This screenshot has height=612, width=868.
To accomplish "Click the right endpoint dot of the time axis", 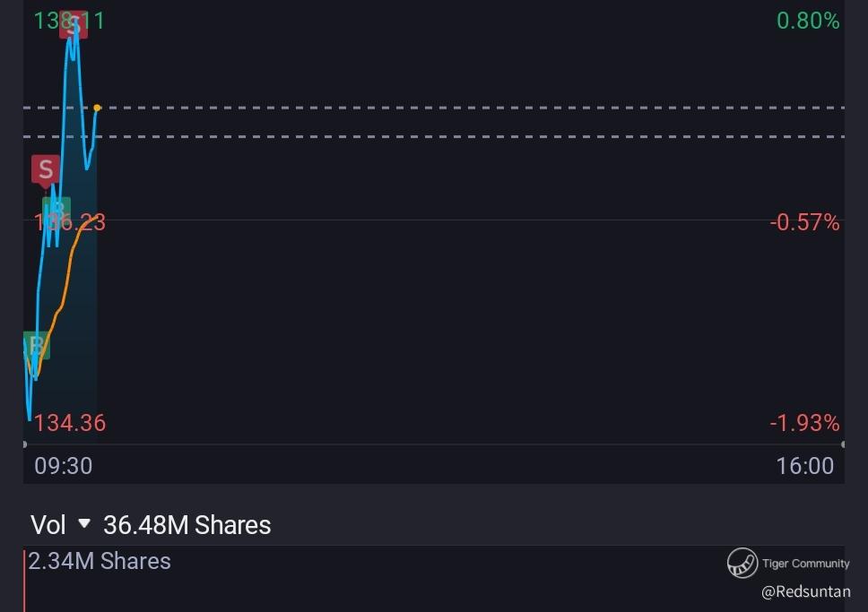I will [x=843, y=444].
